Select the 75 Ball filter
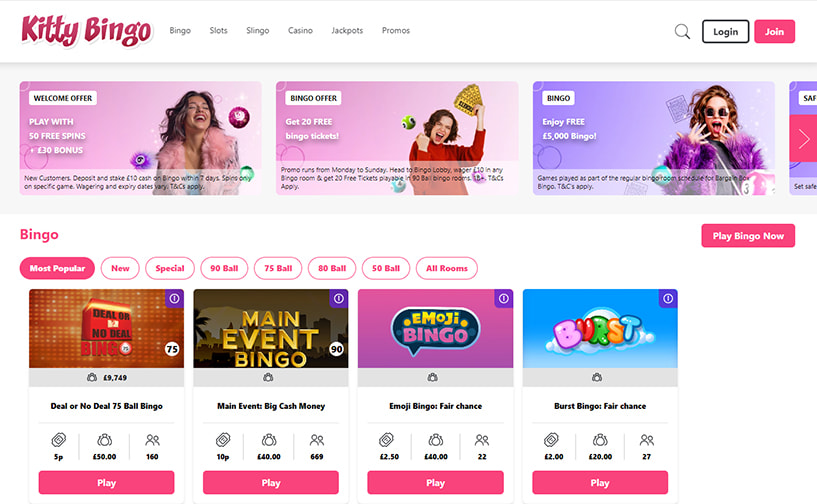This screenshot has width=817, height=504. tap(278, 268)
